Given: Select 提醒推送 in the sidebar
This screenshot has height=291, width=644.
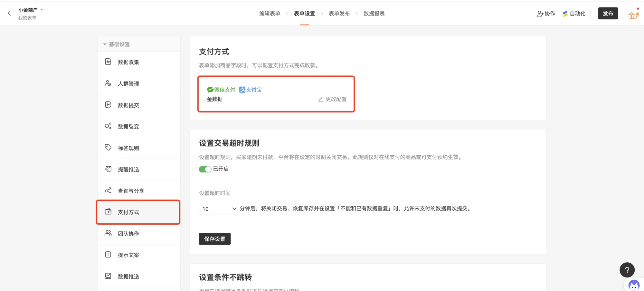Looking at the screenshot, I should (128, 170).
